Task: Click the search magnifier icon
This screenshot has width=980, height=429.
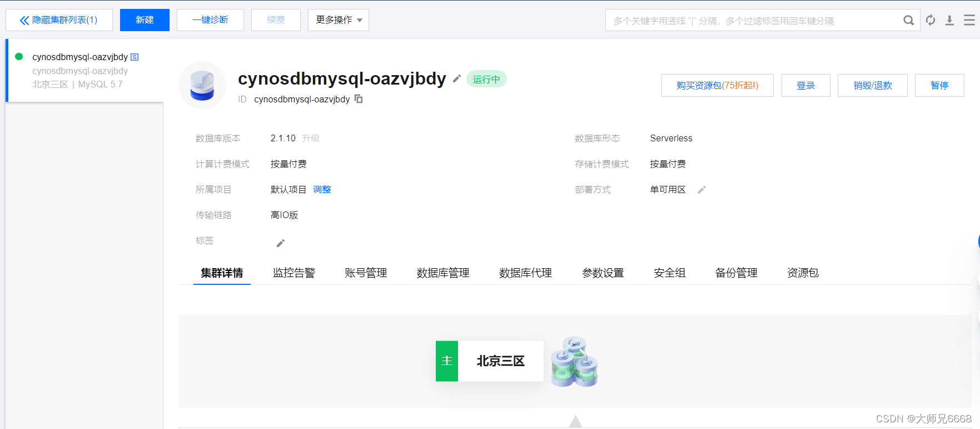Action: tap(908, 21)
